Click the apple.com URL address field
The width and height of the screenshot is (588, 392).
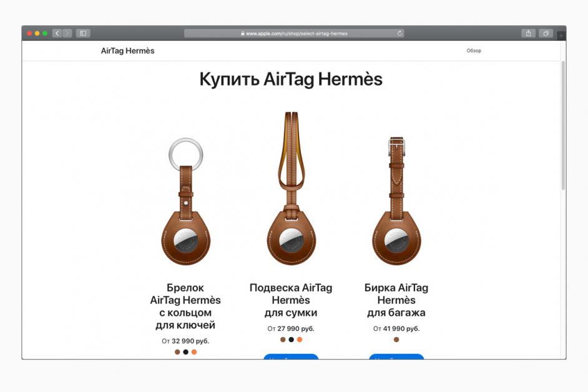click(x=294, y=33)
